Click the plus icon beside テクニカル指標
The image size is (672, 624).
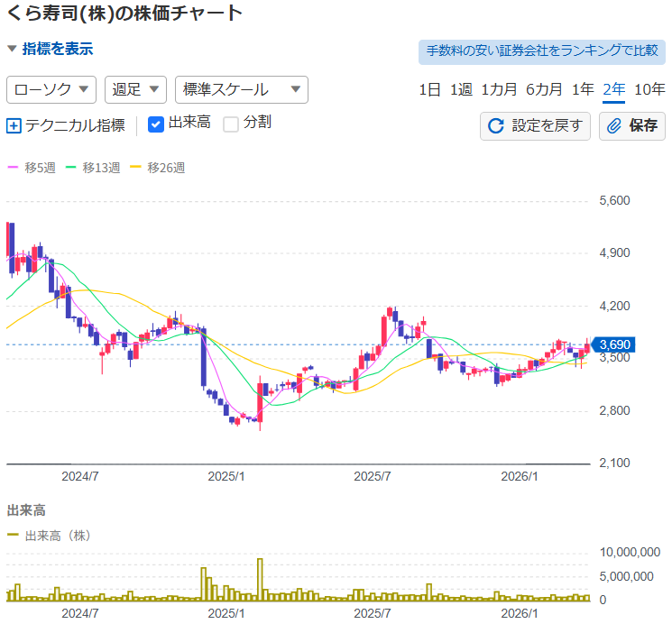pyautogui.click(x=14, y=125)
